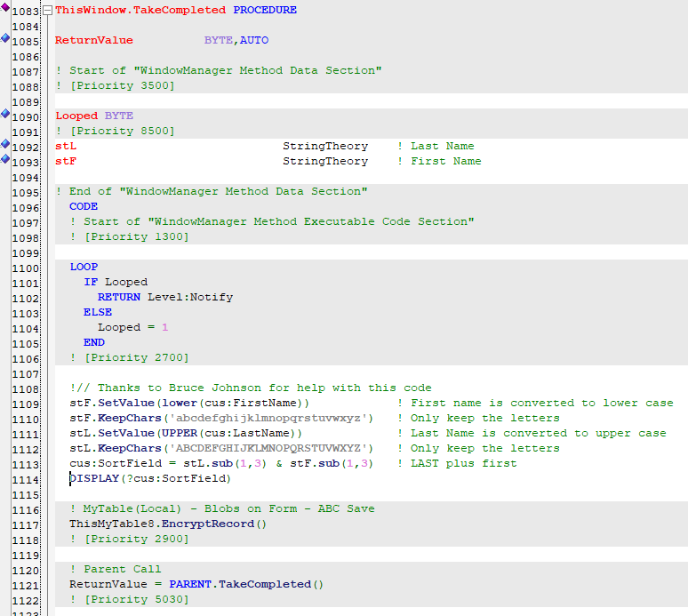Click the ReturnValue variable declaration
The height and width of the screenshot is (616, 688).
click(94, 41)
